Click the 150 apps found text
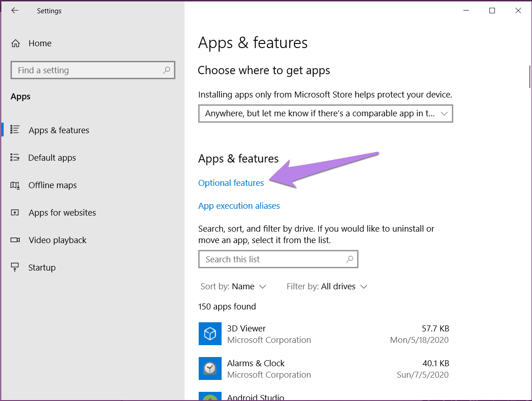This screenshot has height=401, width=532. 227,307
